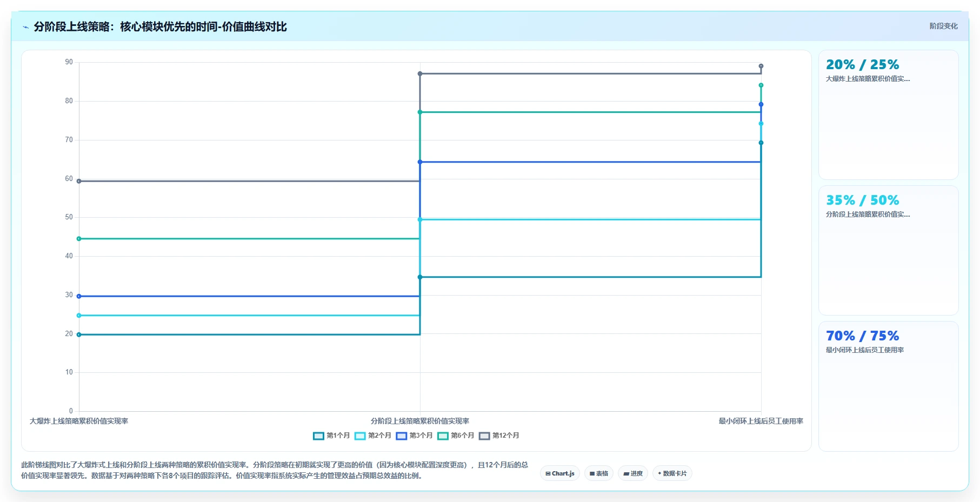Click the 第2个月 middle point near 50
Image resolution: width=980 pixels, height=502 pixels.
[x=420, y=219]
